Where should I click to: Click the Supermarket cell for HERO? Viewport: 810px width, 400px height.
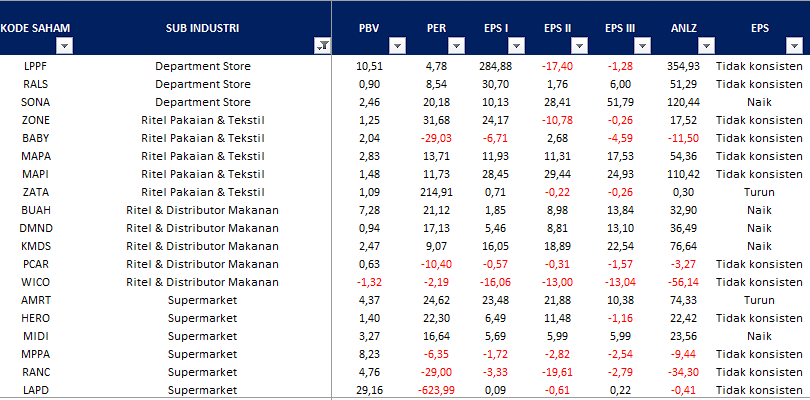(x=203, y=317)
